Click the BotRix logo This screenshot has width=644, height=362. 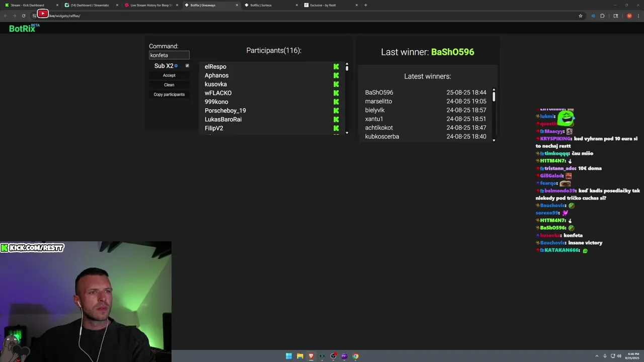[x=24, y=28]
